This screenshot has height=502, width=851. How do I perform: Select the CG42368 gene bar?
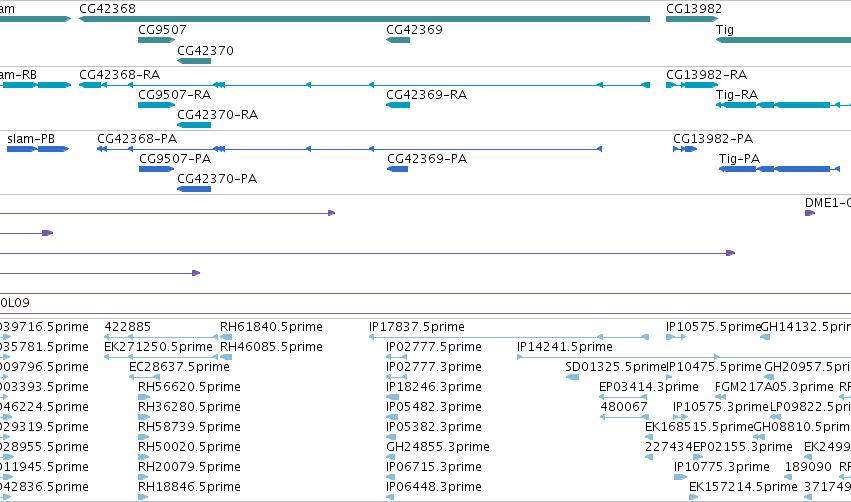[x=364, y=19]
